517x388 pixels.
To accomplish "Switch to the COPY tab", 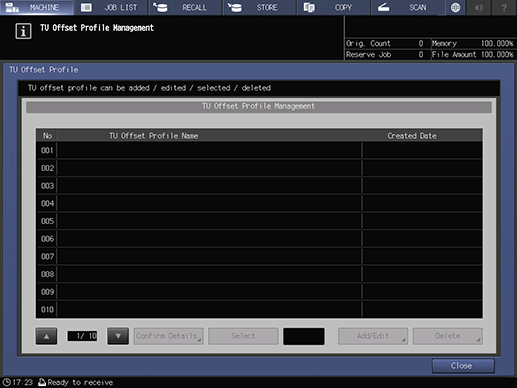I will (334, 7).
